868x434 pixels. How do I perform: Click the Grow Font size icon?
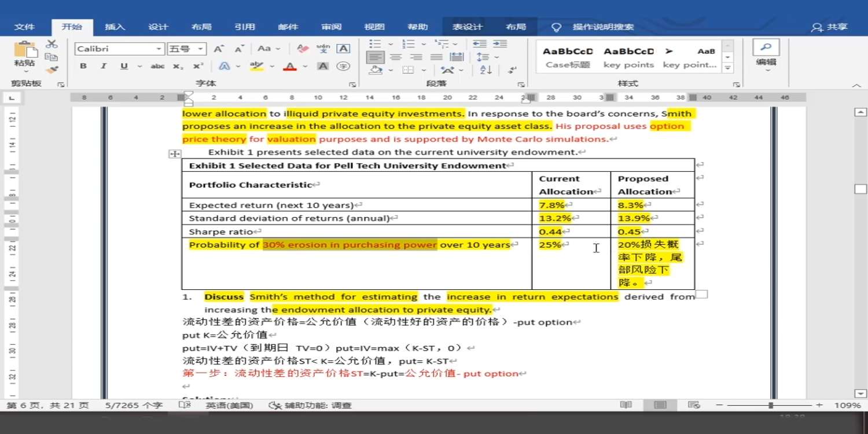(218, 49)
